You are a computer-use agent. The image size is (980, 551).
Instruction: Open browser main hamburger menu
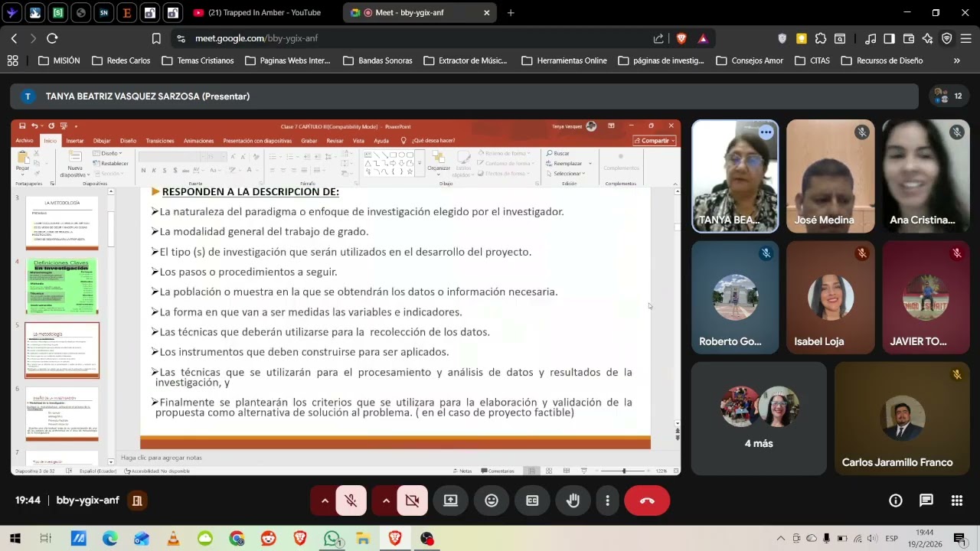coord(965,38)
